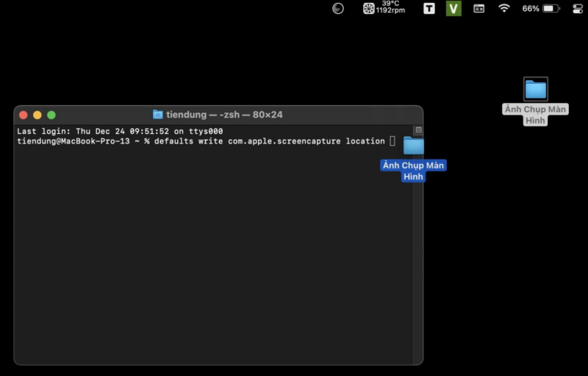Click the white T icon in menu bar

(x=429, y=9)
